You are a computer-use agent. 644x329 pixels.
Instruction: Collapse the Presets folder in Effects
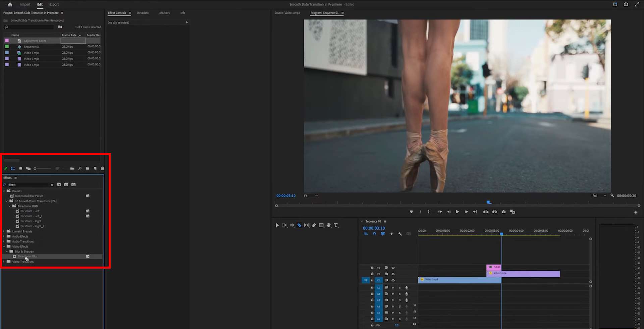pos(4,191)
